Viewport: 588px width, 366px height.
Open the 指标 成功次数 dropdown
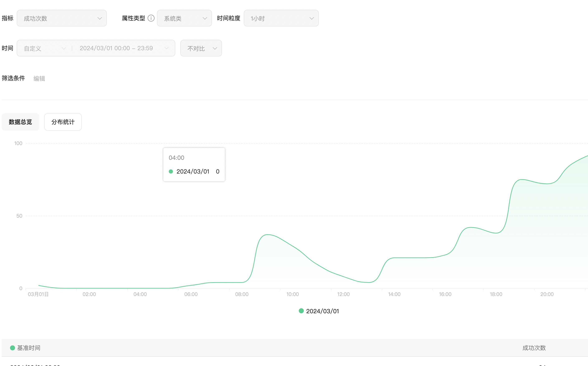click(62, 18)
